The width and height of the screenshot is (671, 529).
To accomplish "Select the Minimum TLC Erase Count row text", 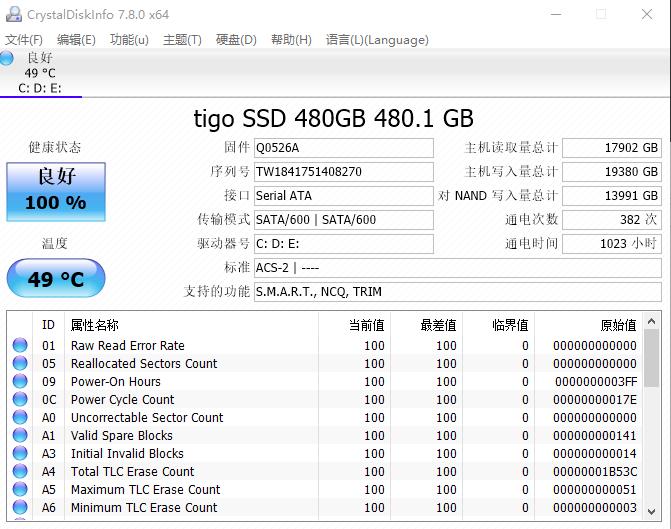I will (x=144, y=507).
